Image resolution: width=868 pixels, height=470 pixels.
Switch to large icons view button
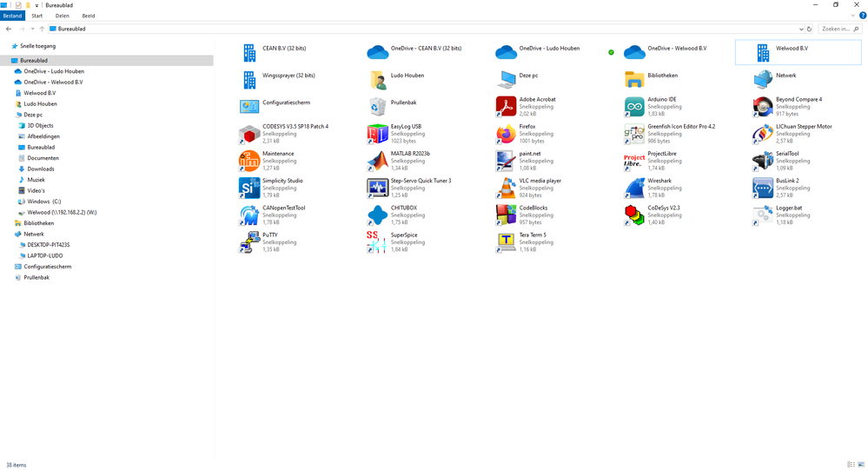coord(861,465)
